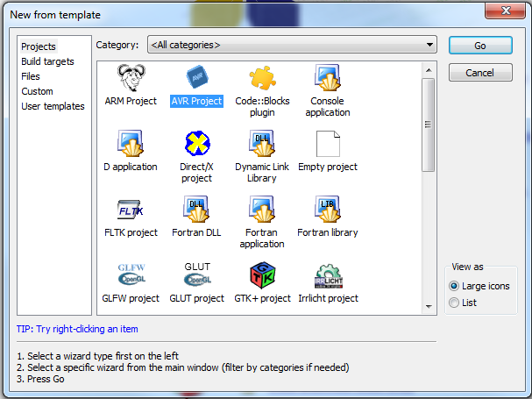The height and width of the screenshot is (399, 532).
Task: Click the 'ARM Project' label text
Action: pyautogui.click(x=131, y=101)
